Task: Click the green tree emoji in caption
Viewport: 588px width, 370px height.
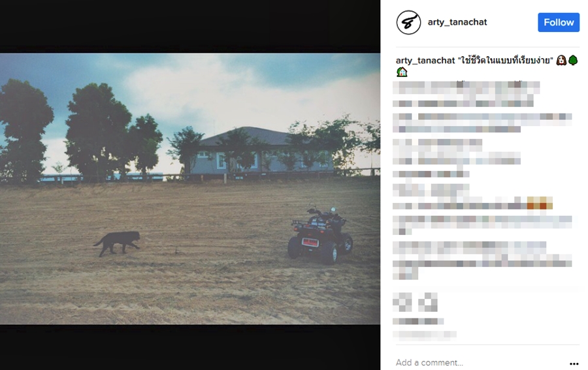Action: coord(573,60)
